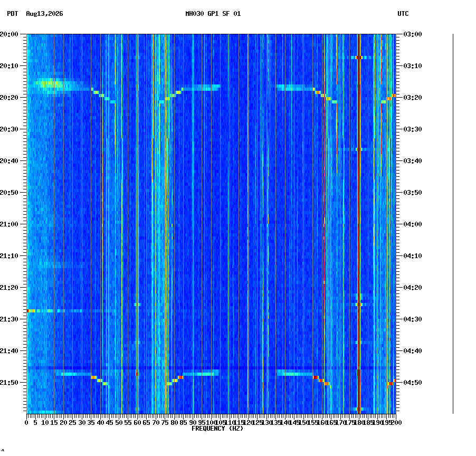Click the 25 Hz frequency tick label

(x=72, y=423)
